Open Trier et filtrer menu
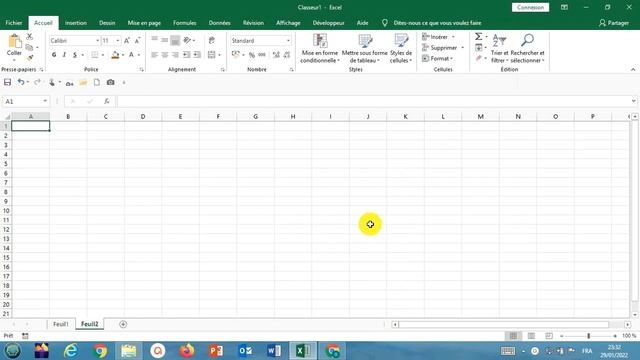 tap(499, 48)
